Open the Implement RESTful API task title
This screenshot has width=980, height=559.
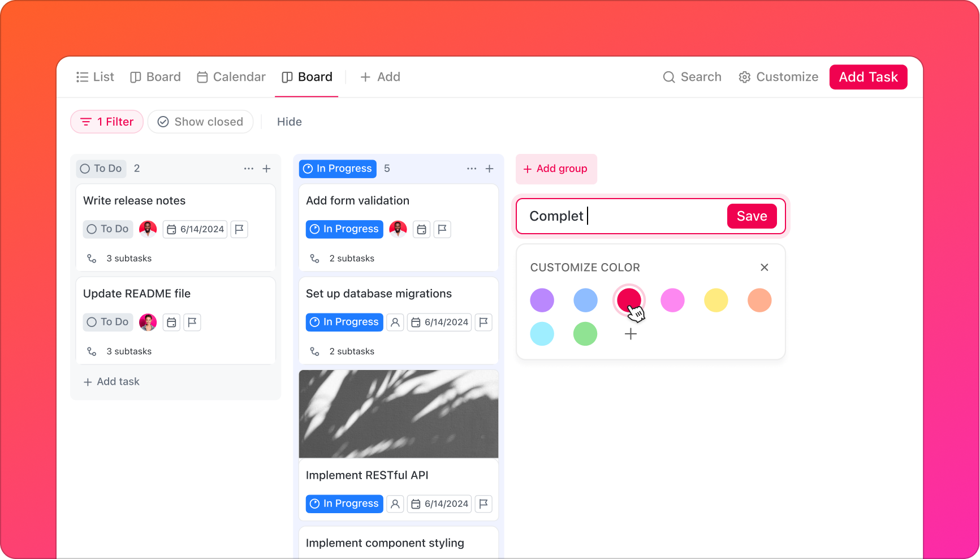(367, 475)
